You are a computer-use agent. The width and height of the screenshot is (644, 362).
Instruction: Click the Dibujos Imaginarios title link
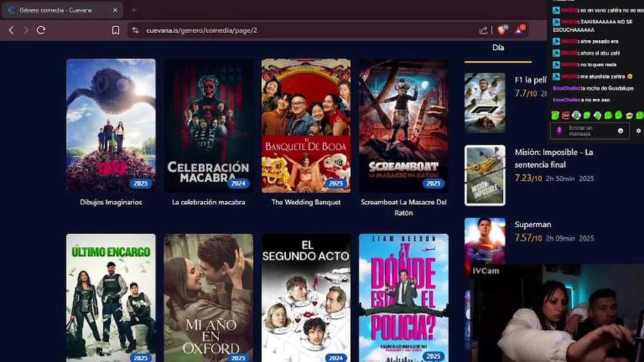click(111, 202)
